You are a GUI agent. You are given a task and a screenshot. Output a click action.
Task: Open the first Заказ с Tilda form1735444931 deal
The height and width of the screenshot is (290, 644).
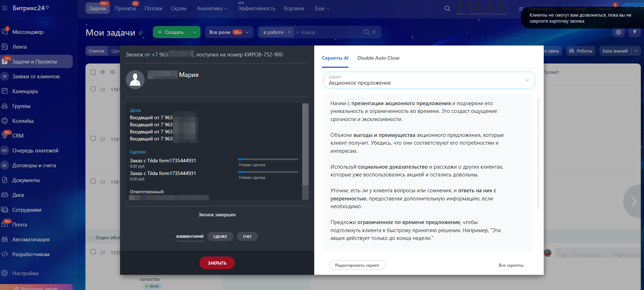click(163, 161)
